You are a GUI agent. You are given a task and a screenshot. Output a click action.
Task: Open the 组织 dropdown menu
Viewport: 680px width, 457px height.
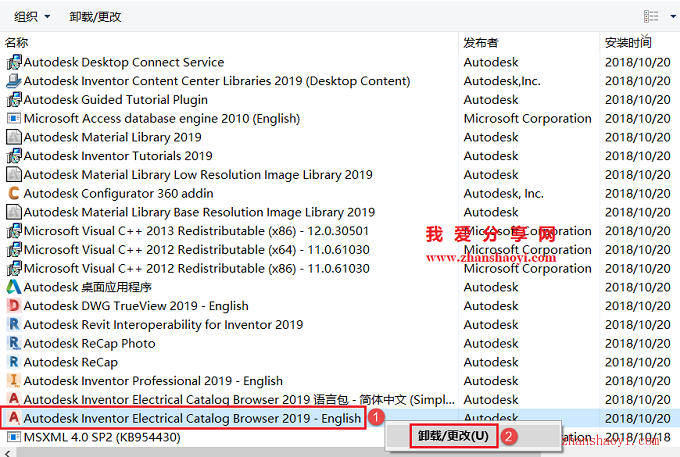click(x=32, y=16)
